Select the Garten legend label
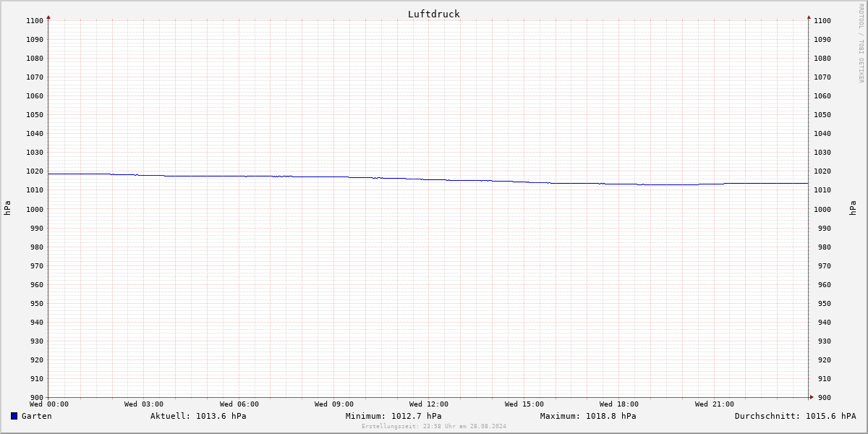The image size is (868, 434). [x=37, y=416]
